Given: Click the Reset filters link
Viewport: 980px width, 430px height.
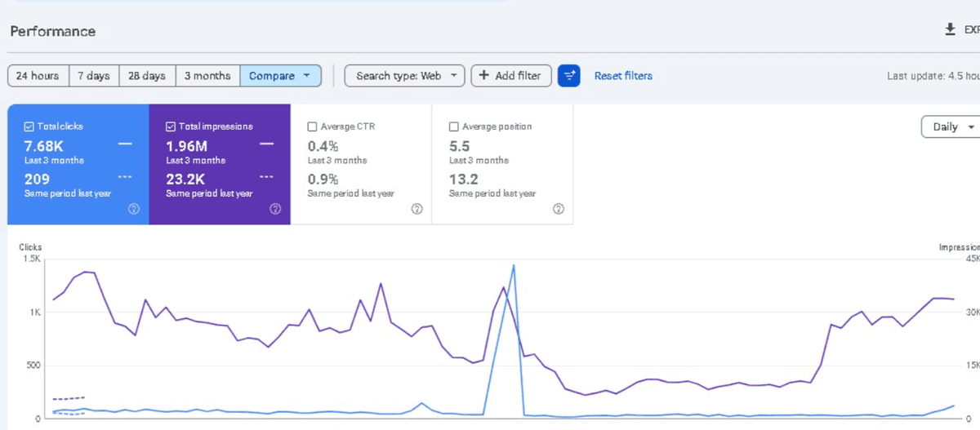Looking at the screenshot, I should (623, 76).
